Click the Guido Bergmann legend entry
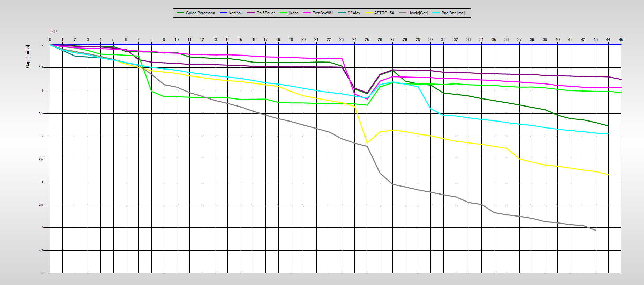Viewport: 644px width, 285px height. point(200,13)
